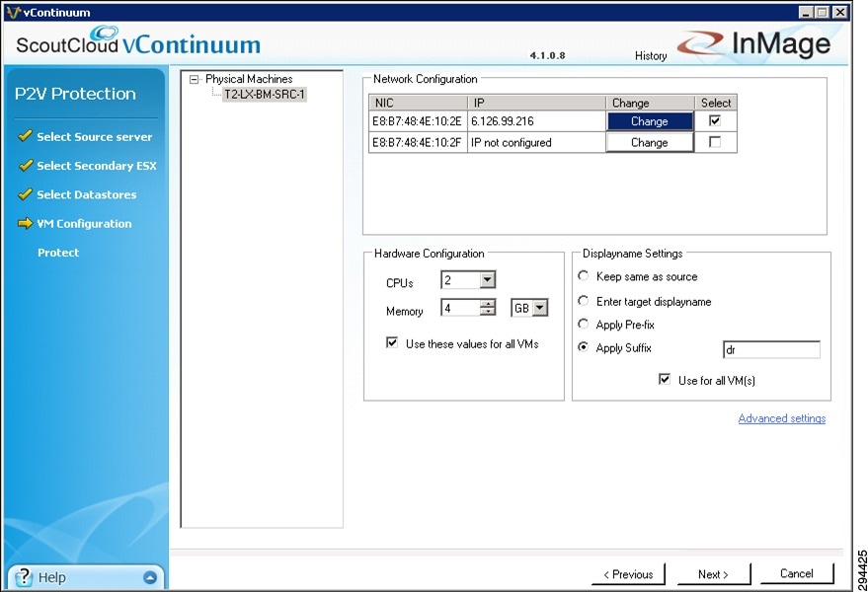Image resolution: width=868 pixels, height=592 pixels.
Task: Go to Protect step
Action: coord(58,253)
